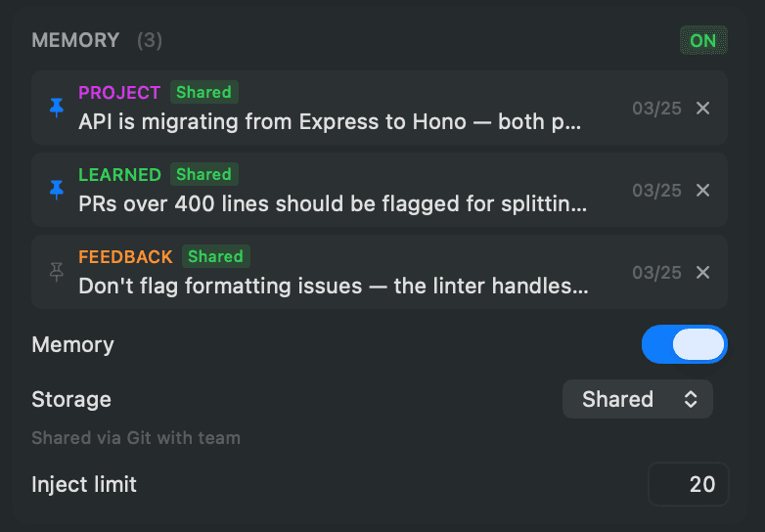Click the Shared tag on LEARNED entry
The width and height of the screenshot is (765, 532).
203,175
